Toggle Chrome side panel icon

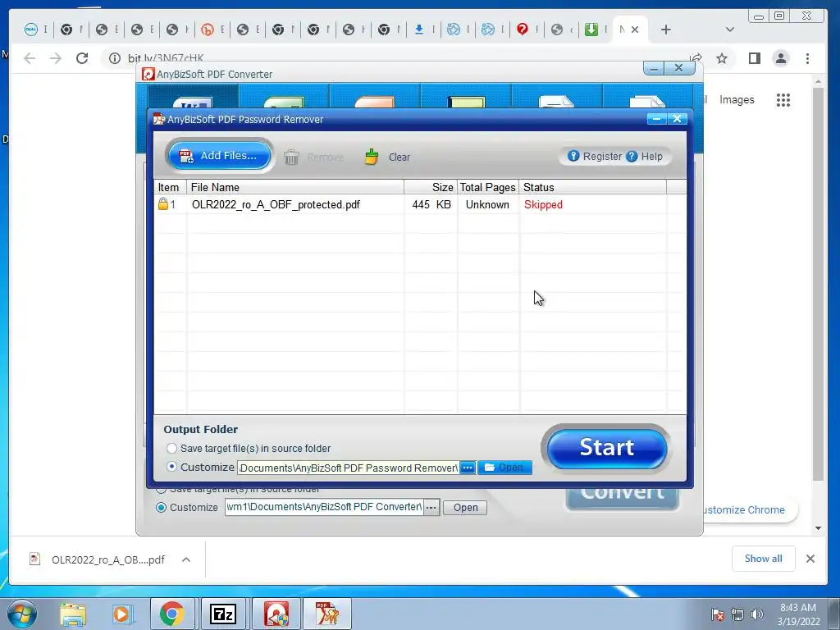tap(755, 58)
